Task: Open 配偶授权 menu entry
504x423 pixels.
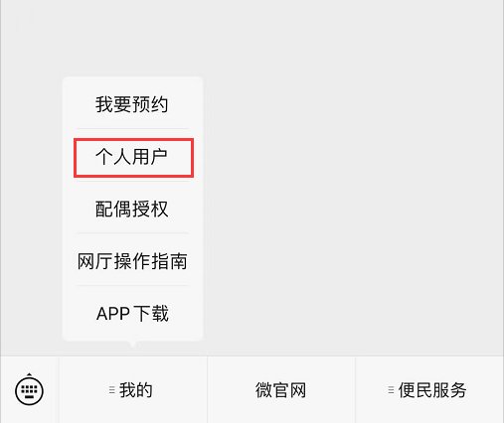Action: coord(132,209)
